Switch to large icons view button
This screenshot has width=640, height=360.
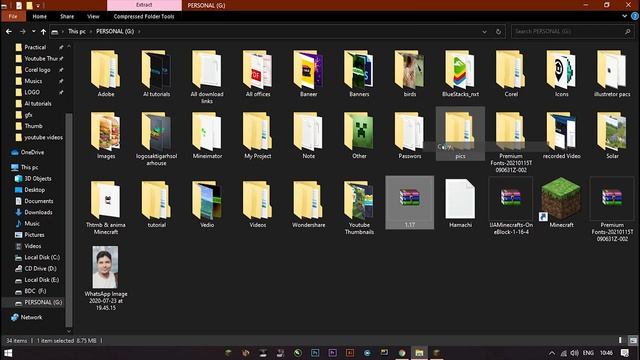(633, 340)
